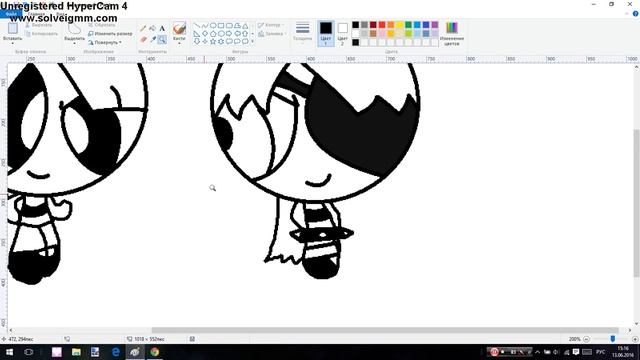Select the rectangle shape

point(221,26)
